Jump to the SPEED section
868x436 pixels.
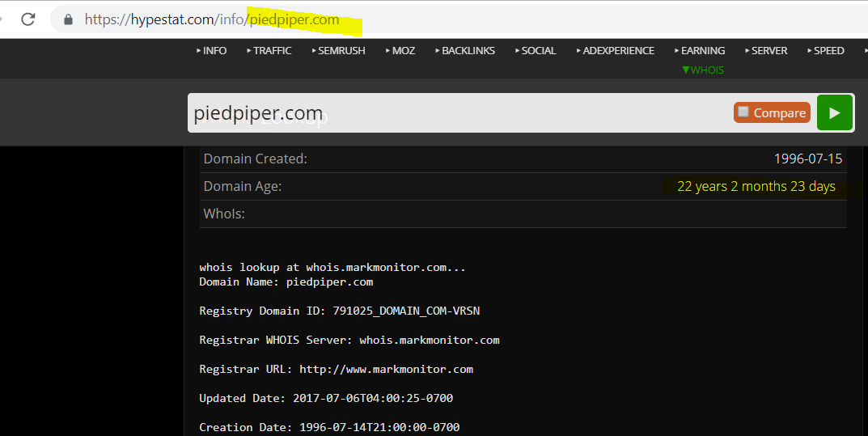(825, 50)
